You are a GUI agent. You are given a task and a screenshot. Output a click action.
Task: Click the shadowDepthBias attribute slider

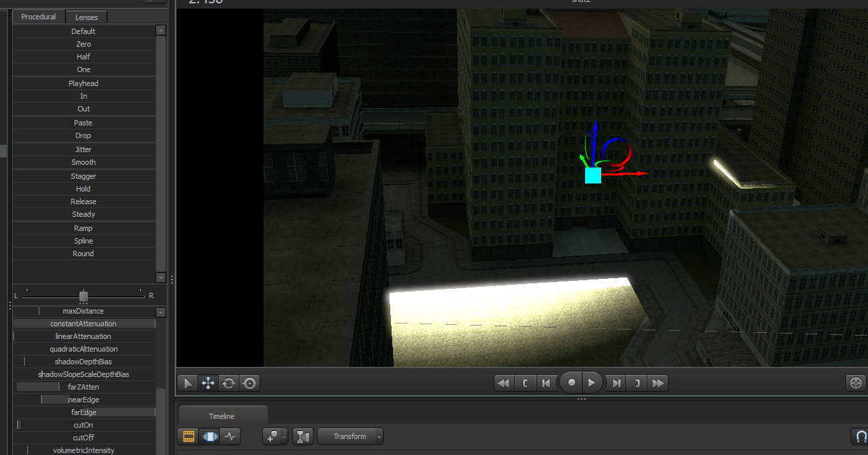click(x=84, y=362)
